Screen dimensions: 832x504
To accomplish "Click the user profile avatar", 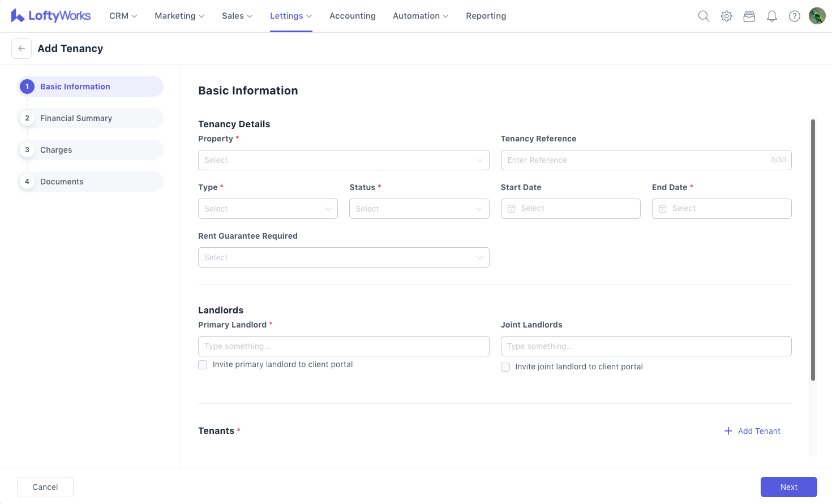I will 817,16.
